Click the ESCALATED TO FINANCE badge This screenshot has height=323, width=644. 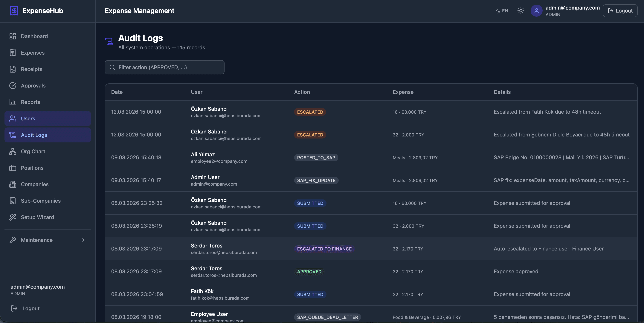click(x=324, y=249)
